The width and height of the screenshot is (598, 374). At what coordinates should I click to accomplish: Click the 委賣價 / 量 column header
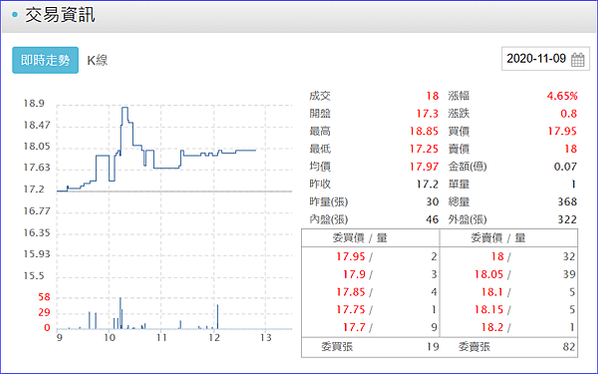(x=498, y=238)
